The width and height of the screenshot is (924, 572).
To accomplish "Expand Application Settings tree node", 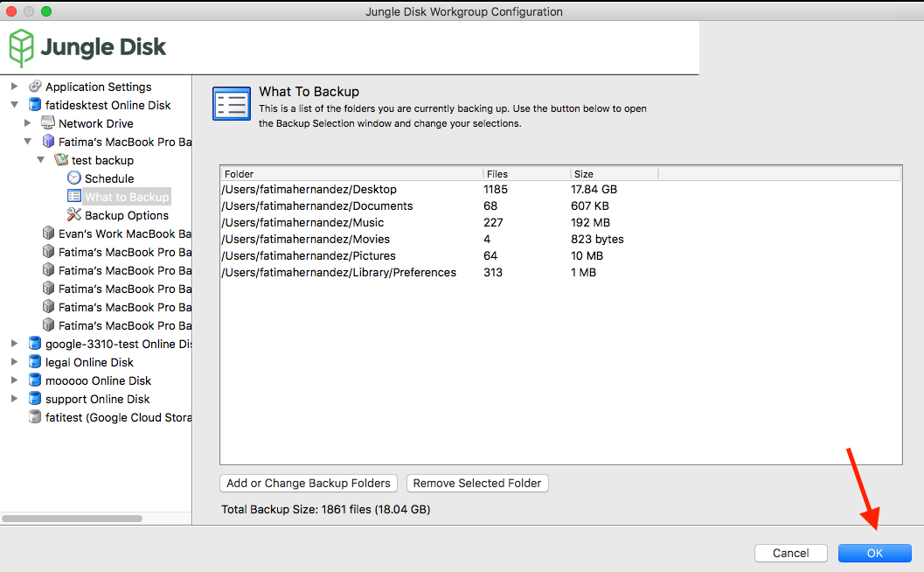I will coord(15,87).
